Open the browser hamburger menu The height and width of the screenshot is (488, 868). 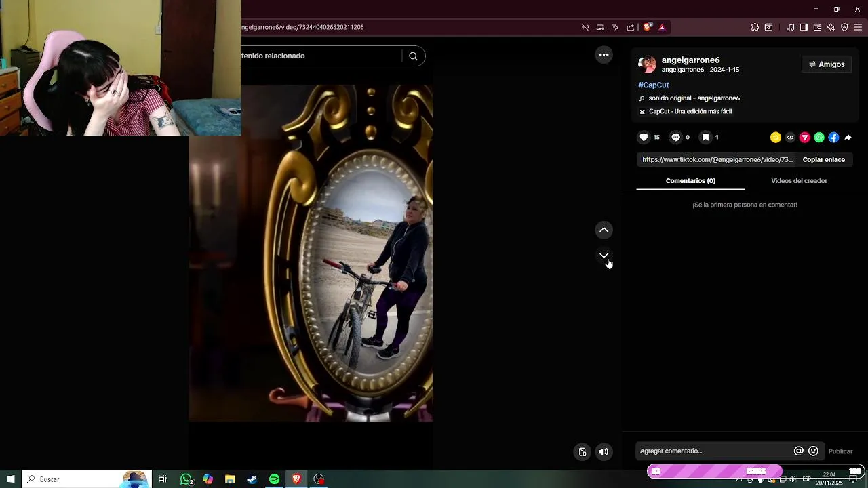858,27
